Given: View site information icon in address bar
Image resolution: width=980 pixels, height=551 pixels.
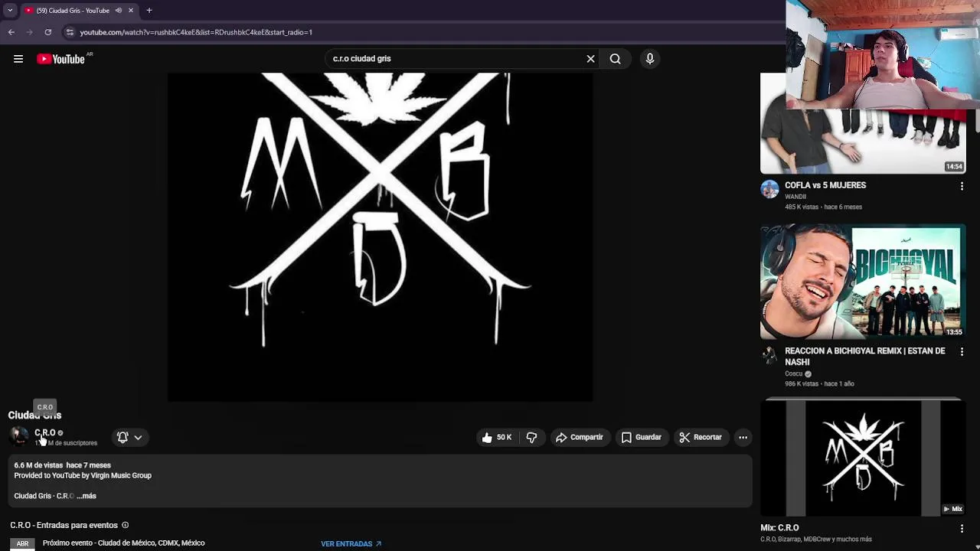Looking at the screenshot, I should tap(70, 32).
